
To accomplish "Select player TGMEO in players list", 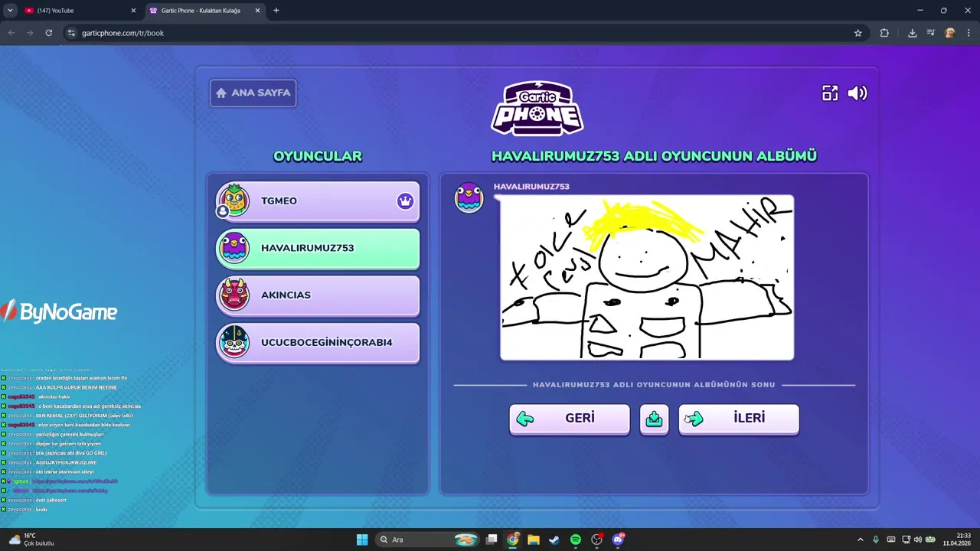I will coord(318,201).
